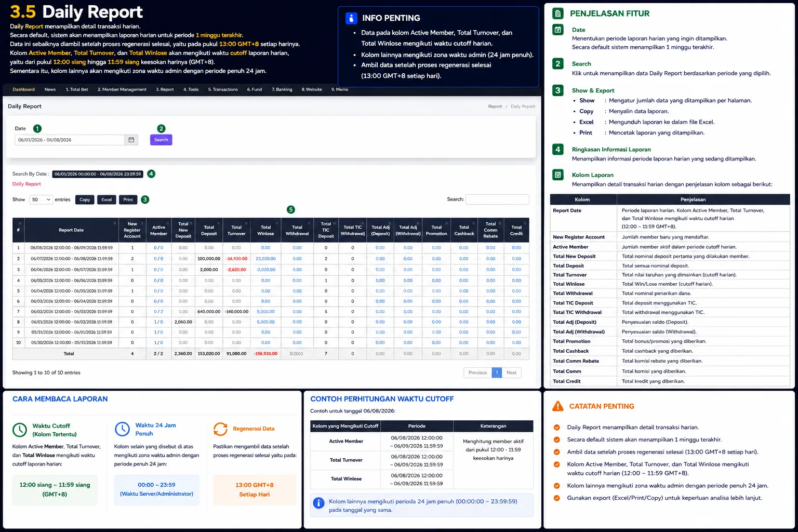The width and height of the screenshot is (798, 532).
Task: Sort table by Report Date column header
Action: pyautogui.click(x=71, y=230)
